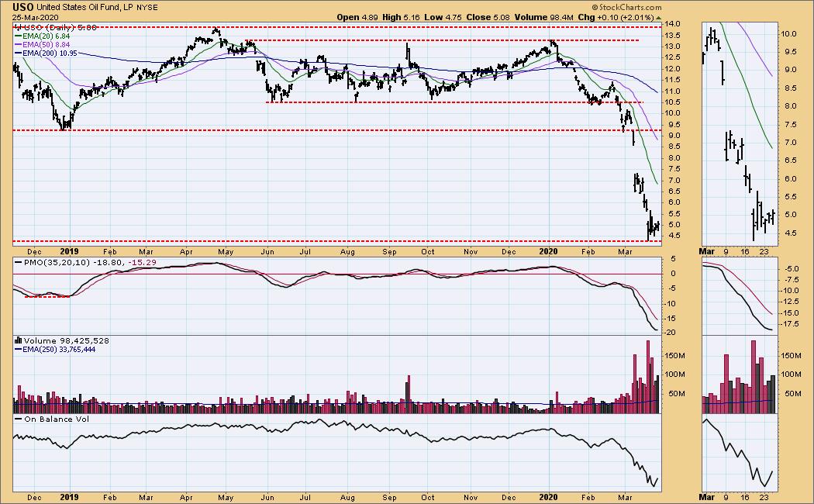Image resolution: width=814 pixels, height=504 pixels.
Task: Click the 2020 label directly under the price chart
Action: [549, 252]
